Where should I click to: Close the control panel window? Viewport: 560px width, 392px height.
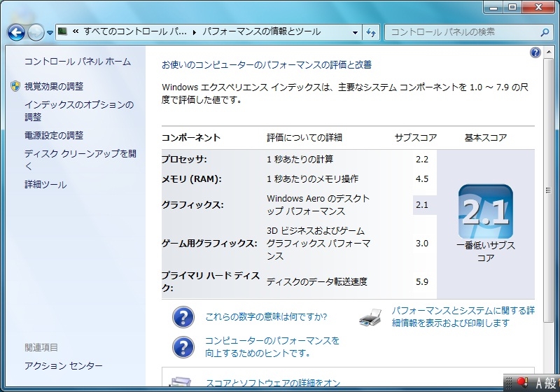[538, 7]
